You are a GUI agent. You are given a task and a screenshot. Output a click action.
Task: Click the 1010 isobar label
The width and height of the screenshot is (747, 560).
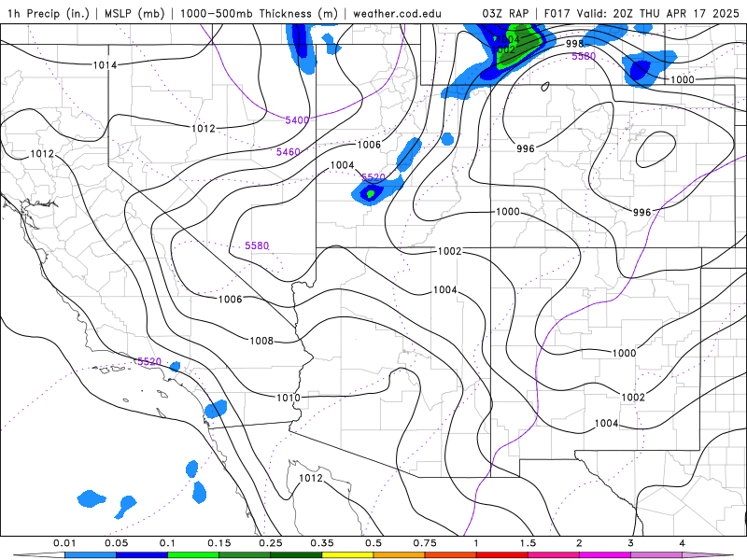(289, 398)
